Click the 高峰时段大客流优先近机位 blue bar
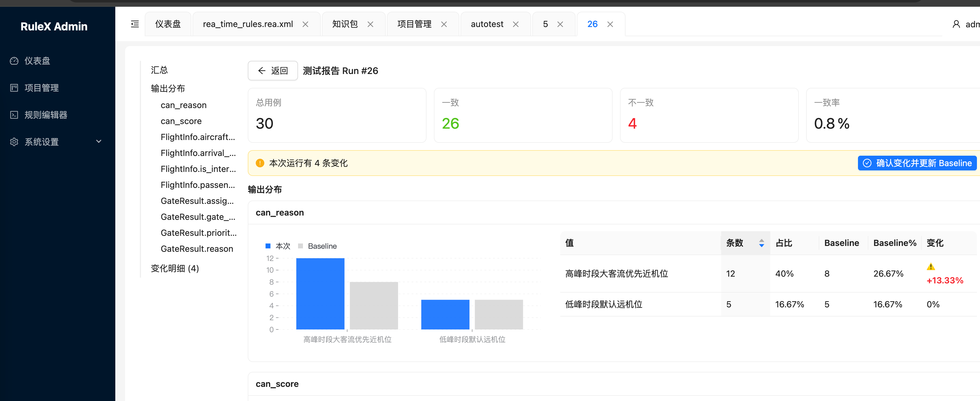The height and width of the screenshot is (401, 980). (x=320, y=293)
